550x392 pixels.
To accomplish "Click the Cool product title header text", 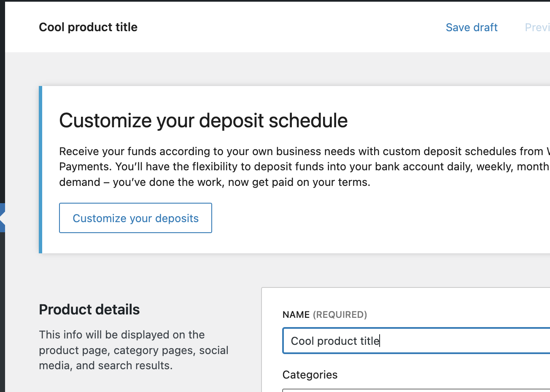I will tap(88, 27).
